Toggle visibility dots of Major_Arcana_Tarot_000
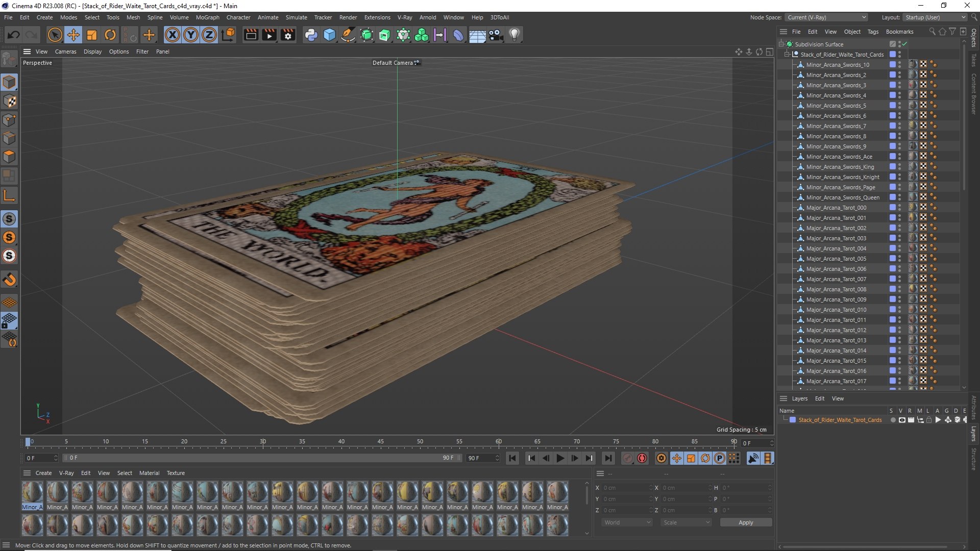This screenshot has width=980, height=551. click(899, 208)
